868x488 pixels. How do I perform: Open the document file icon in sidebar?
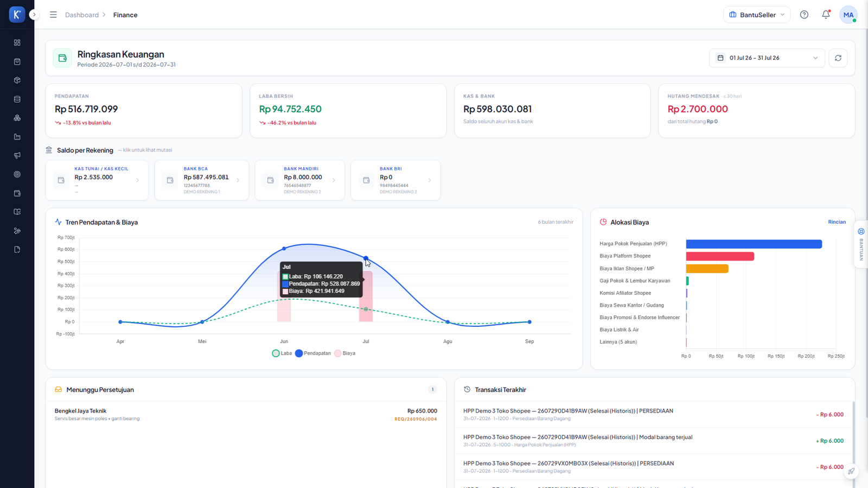pyautogui.click(x=17, y=250)
